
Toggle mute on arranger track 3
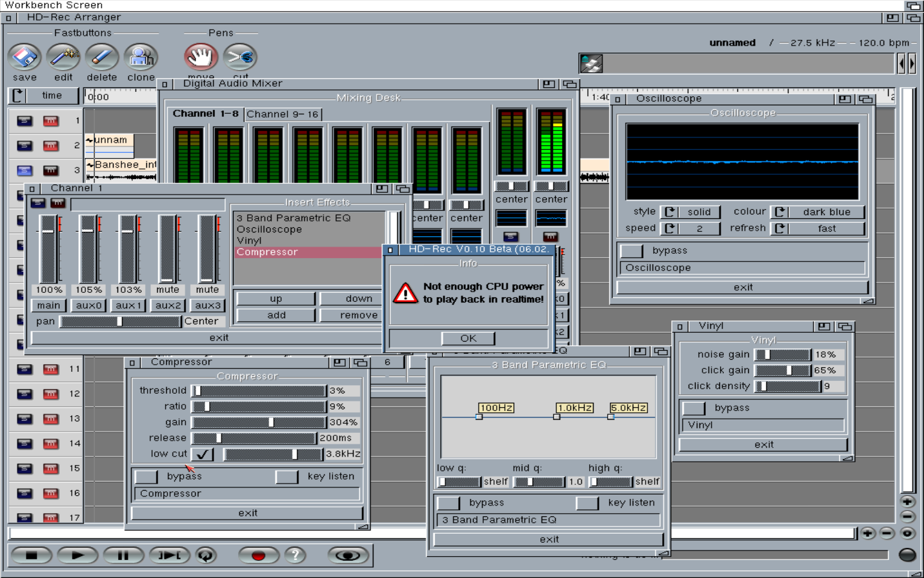(51, 171)
